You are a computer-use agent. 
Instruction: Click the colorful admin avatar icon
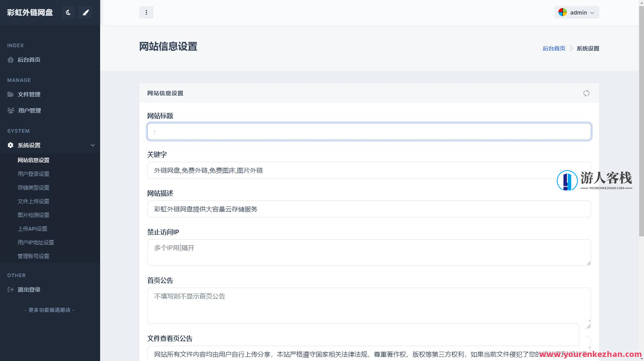click(562, 13)
